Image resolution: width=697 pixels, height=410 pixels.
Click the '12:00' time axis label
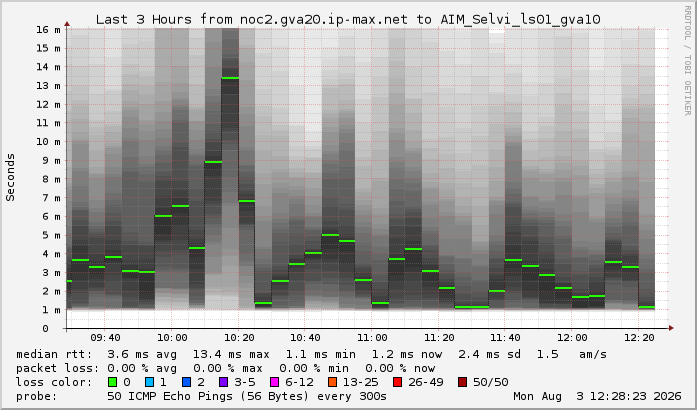click(572, 338)
